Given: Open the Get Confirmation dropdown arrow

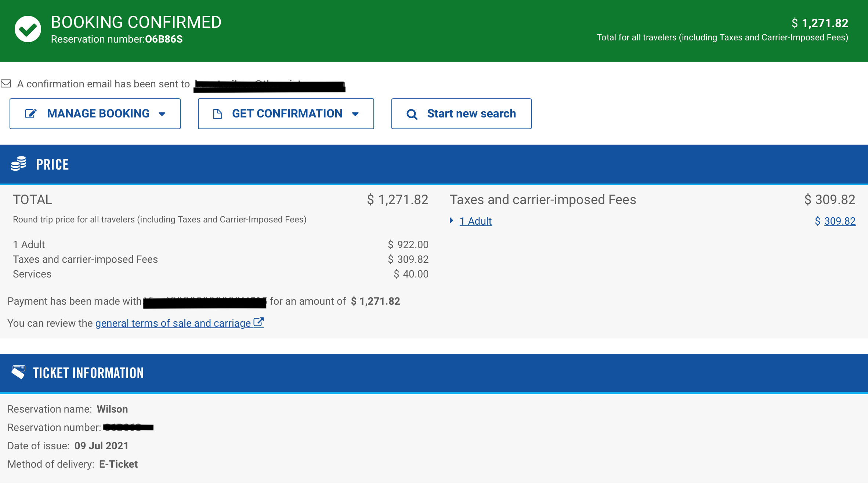Looking at the screenshot, I should [x=355, y=114].
